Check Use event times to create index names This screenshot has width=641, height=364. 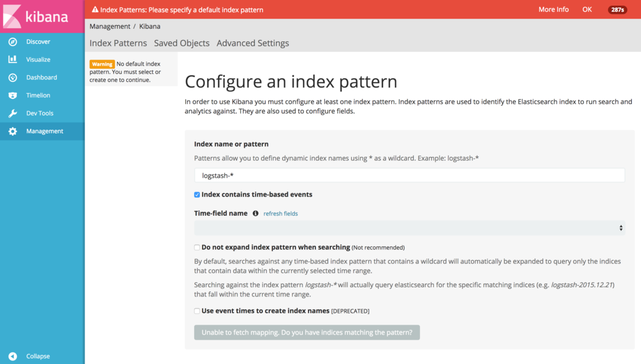[x=197, y=311]
